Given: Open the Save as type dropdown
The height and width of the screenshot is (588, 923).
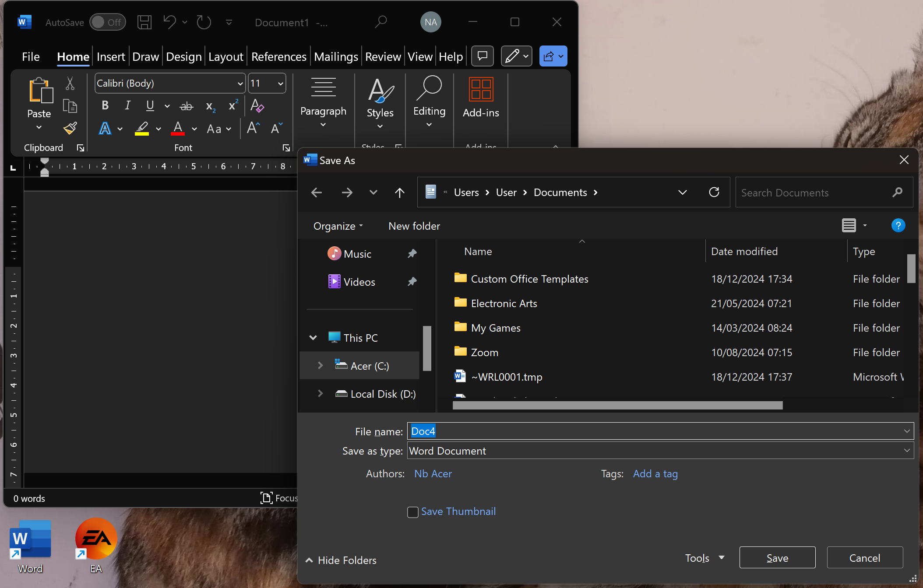Looking at the screenshot, I should 907,451.
